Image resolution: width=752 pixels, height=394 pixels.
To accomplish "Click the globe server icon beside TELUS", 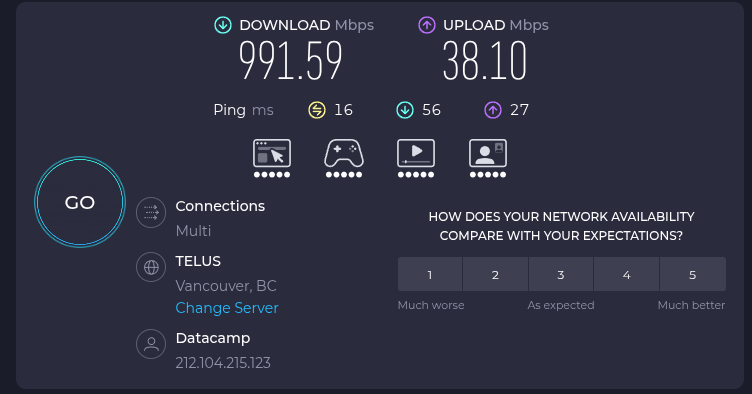I will pos(151,267).
